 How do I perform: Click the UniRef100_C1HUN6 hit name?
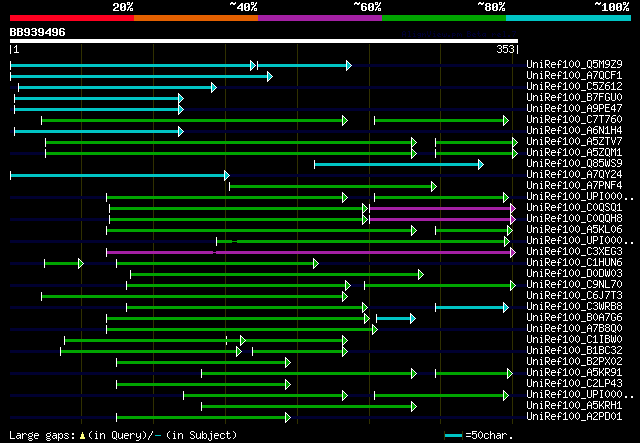pyautogui.click(x=574, y=263)
